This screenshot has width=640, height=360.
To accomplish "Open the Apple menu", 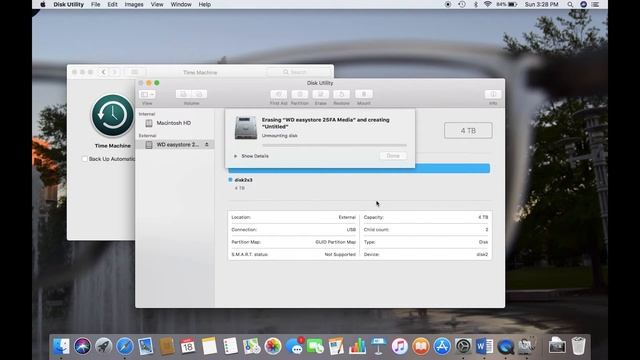I will pyautogui.click(x=43, y=4).
